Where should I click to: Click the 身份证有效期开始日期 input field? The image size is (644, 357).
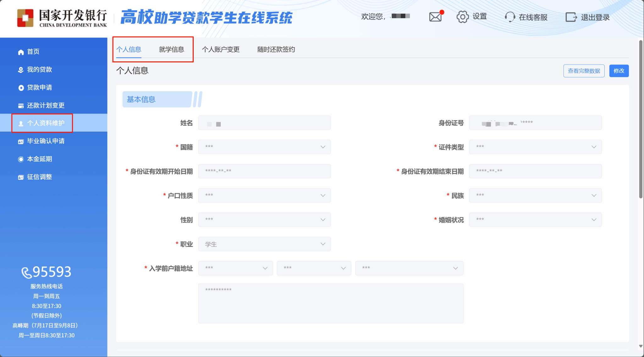pyautogui.click(x=264, y=171)
